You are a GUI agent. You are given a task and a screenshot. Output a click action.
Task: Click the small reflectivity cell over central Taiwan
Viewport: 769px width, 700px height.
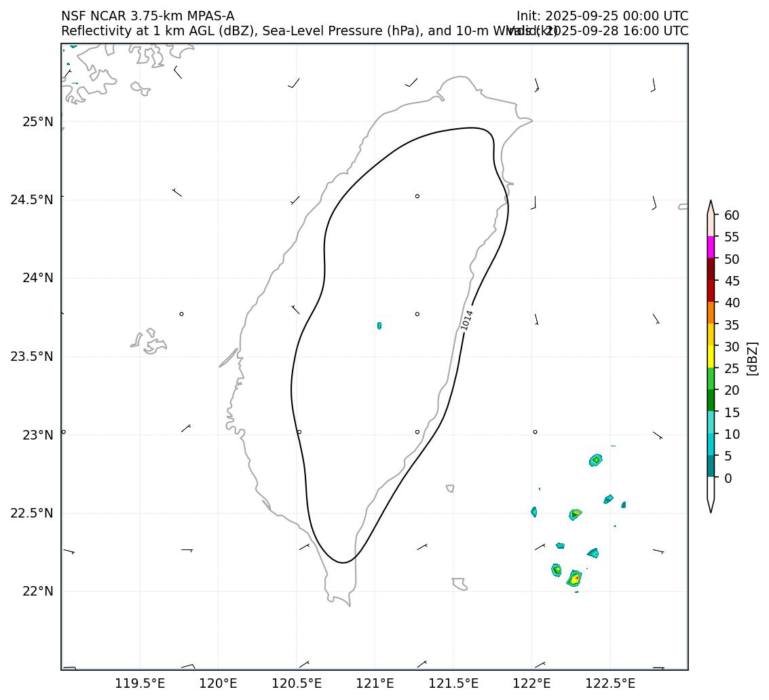[x=379, y=326]
